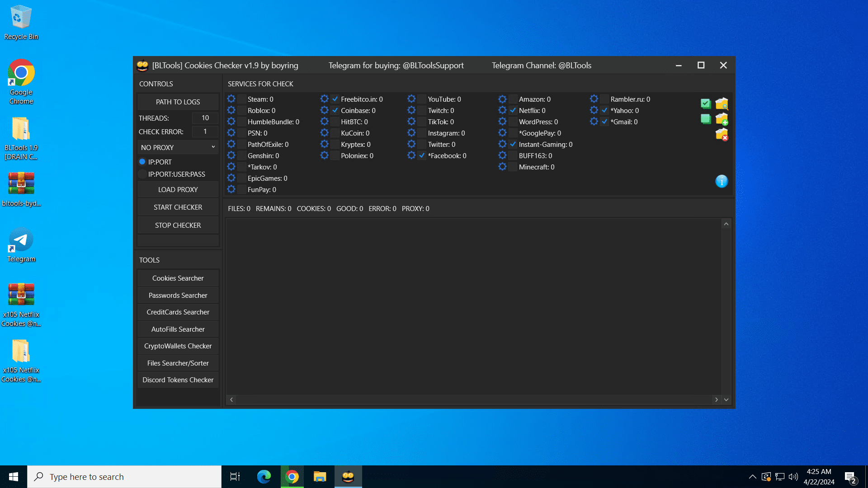Click folder icon with green plus

722,119
